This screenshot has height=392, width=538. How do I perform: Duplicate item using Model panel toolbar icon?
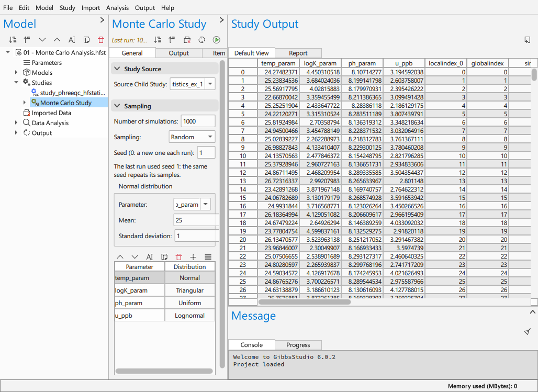[86, 40]
